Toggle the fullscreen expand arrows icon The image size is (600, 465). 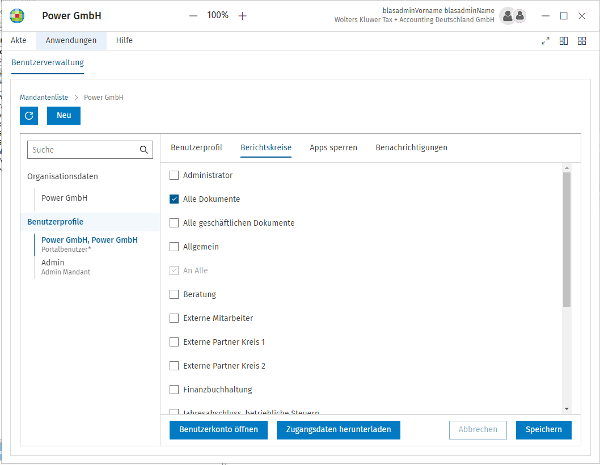pos(545,41)
